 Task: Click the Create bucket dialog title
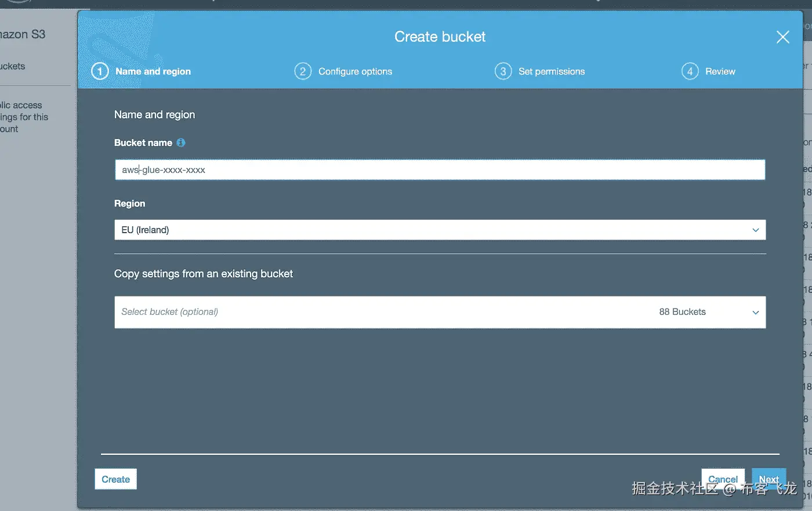440,37
